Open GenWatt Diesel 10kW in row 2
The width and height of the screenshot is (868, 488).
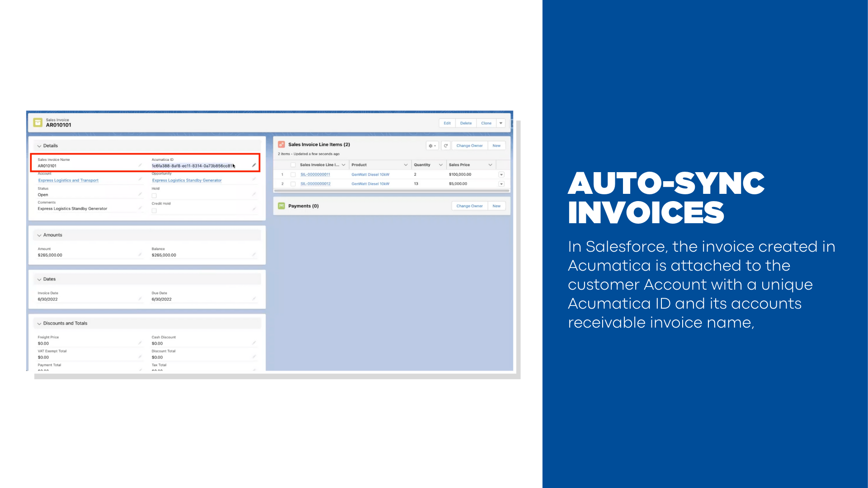[x=370, y=184]
